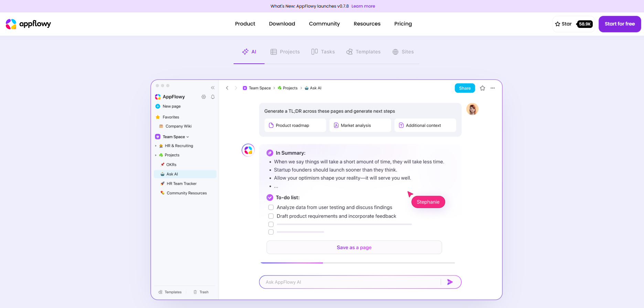Click Ask AI in the breadcrumb
Viewport: 644px width, 308px height.
click(315, 88)
